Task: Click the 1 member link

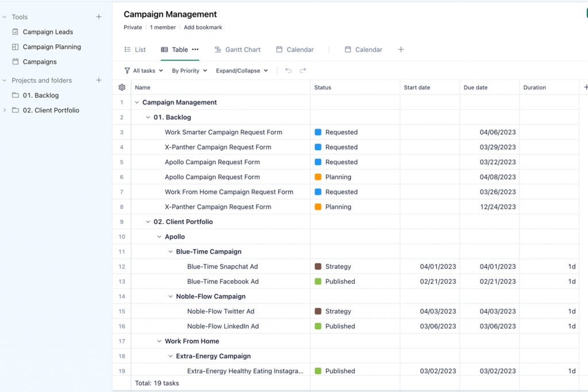Action: (163, 27)
